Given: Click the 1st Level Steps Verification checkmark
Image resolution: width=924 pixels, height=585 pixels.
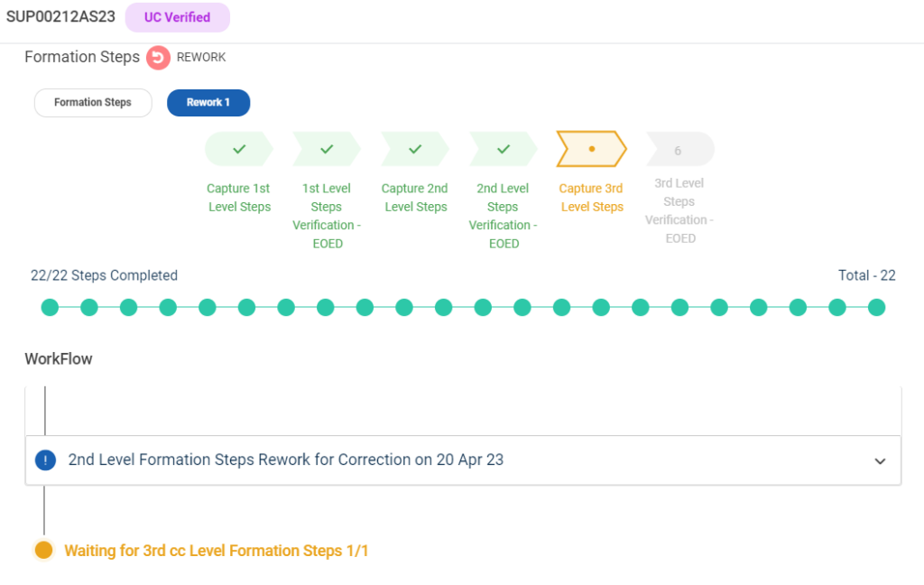Looking at the screenshot, I should coord(327,149).
